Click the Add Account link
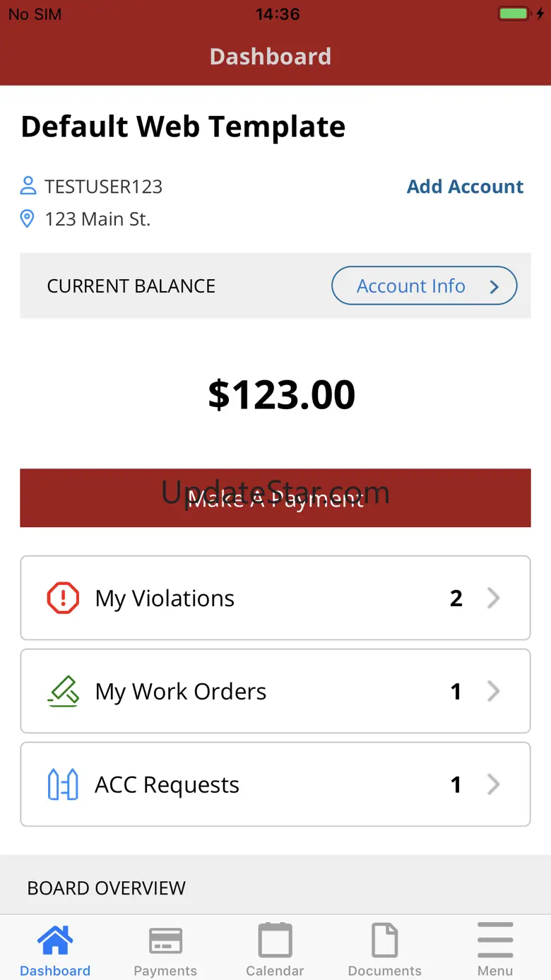Image resolution: width=551 pixels, height=980 pixels. click(x=465, y=187)
